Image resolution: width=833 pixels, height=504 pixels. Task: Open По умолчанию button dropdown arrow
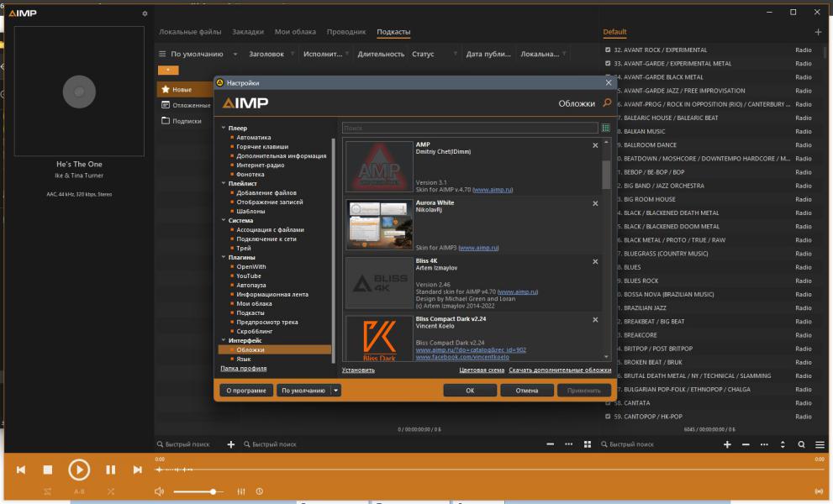[x=335, y=391]
